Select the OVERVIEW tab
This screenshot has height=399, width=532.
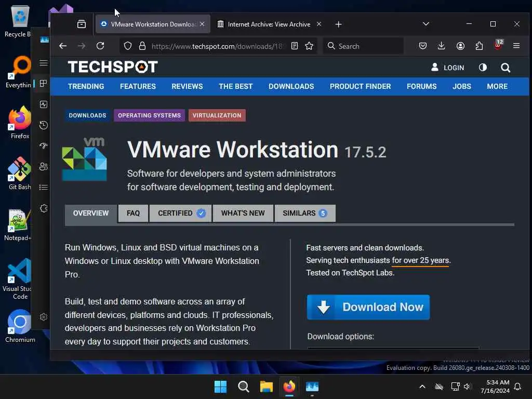[91, 214]
